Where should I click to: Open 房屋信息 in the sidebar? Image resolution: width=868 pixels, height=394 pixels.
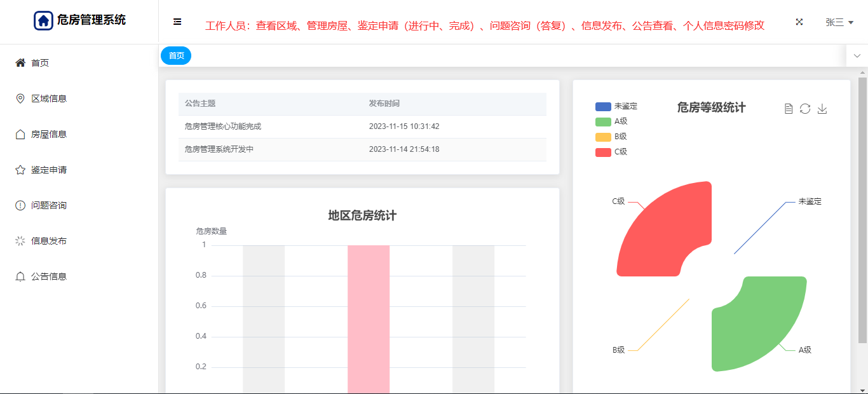(x=49, y=134)
